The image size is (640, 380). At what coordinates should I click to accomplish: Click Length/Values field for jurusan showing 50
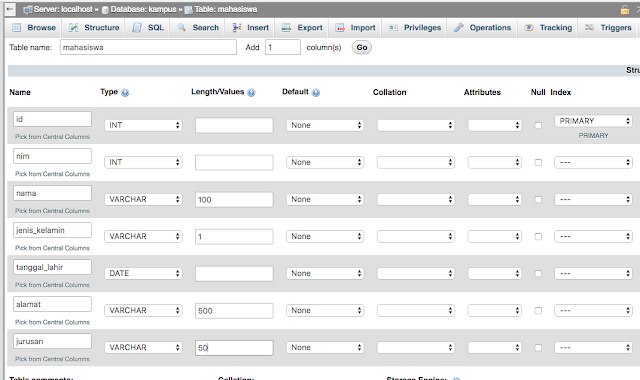(x=234, y=348)
